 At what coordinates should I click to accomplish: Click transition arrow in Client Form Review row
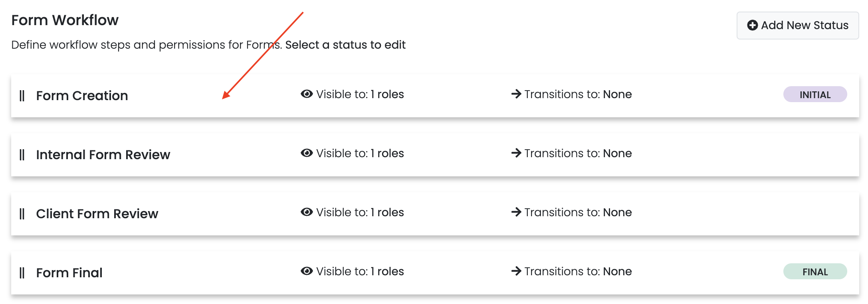[516, 212]
